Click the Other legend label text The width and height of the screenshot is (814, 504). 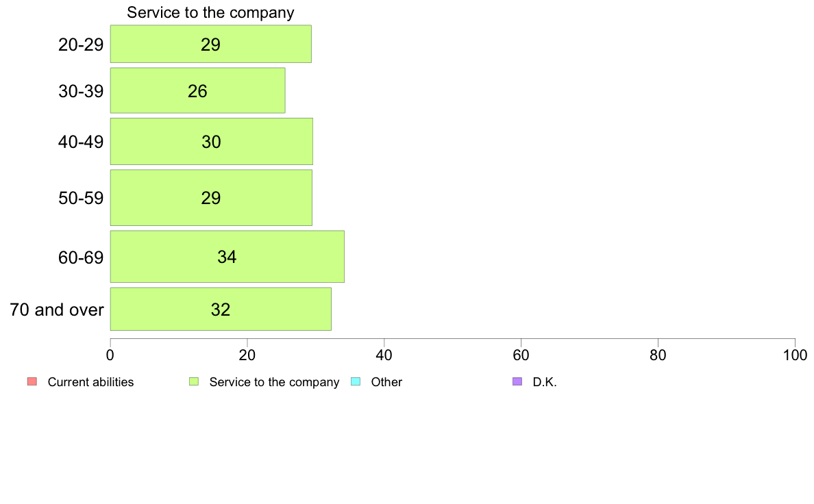(386, 382)
